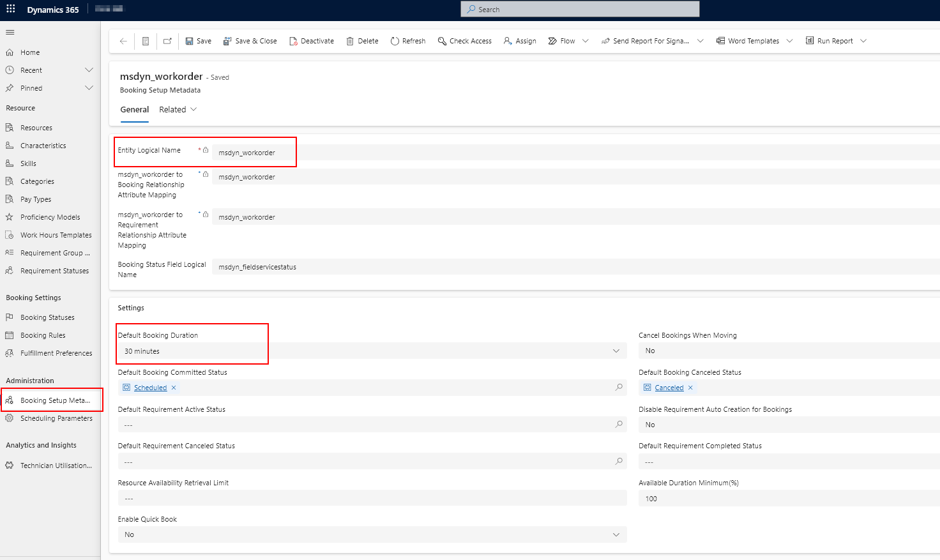
Task: Expand the Default Booking Duration dropdown
Action: [616, 351]
